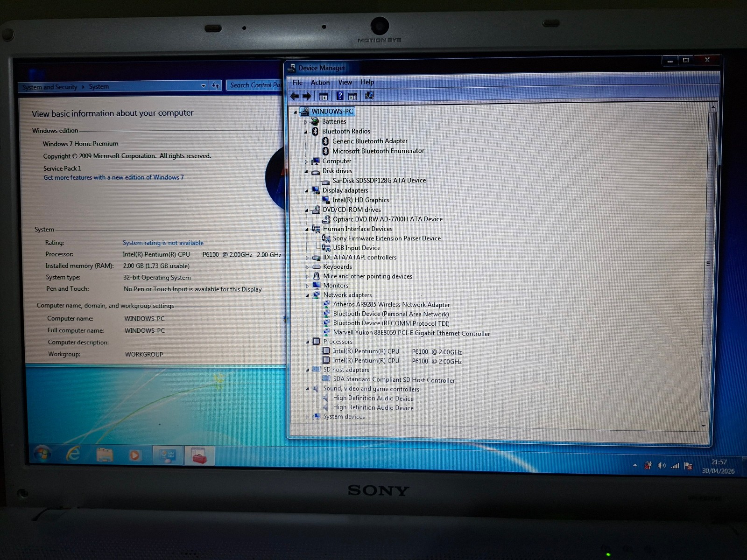Open the address bar history dropdown arrow
This screenshot has height=560, width=747.
[203, 86]
